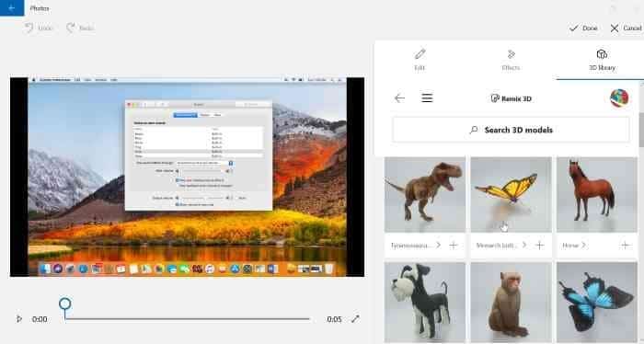Select the schnauzer dog model thumbnail
This screenshot has height=344, width=644.
tap(425, 302)
